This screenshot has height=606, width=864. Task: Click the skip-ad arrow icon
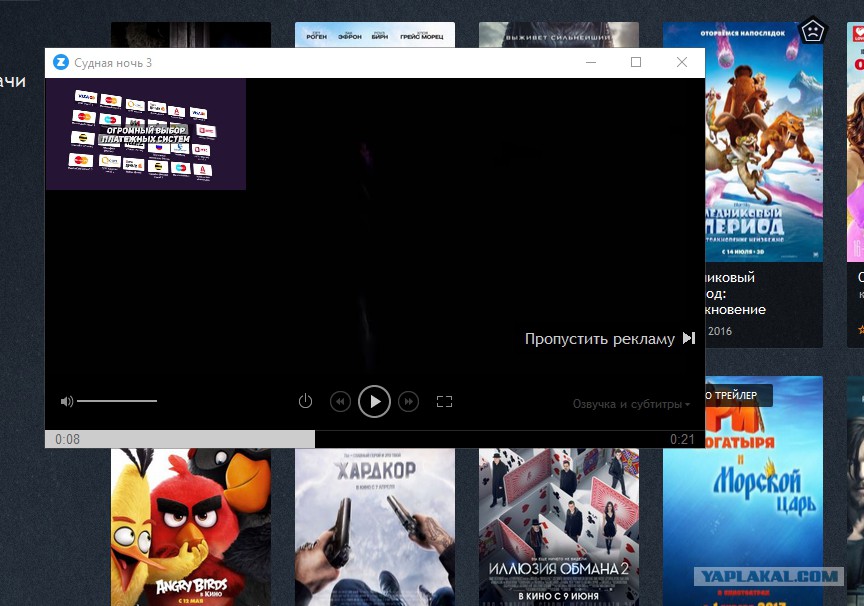coord(689,338)
